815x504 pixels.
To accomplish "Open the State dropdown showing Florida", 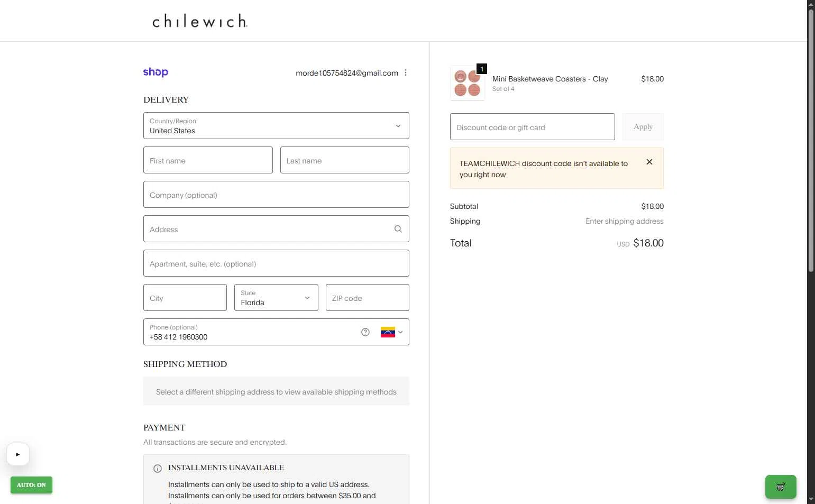I will (276, 298).
